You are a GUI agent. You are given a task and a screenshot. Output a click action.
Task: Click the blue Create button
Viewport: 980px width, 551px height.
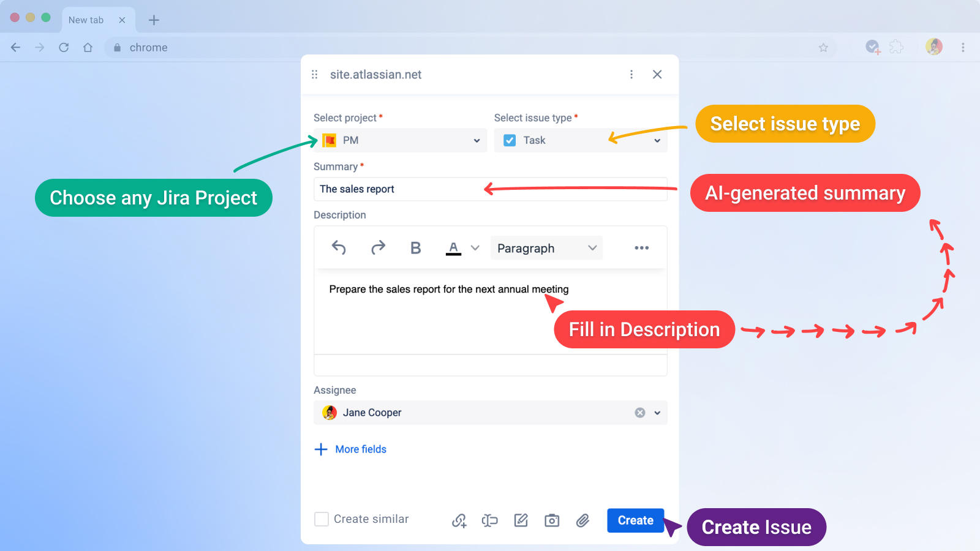click(x=636, y=520)
